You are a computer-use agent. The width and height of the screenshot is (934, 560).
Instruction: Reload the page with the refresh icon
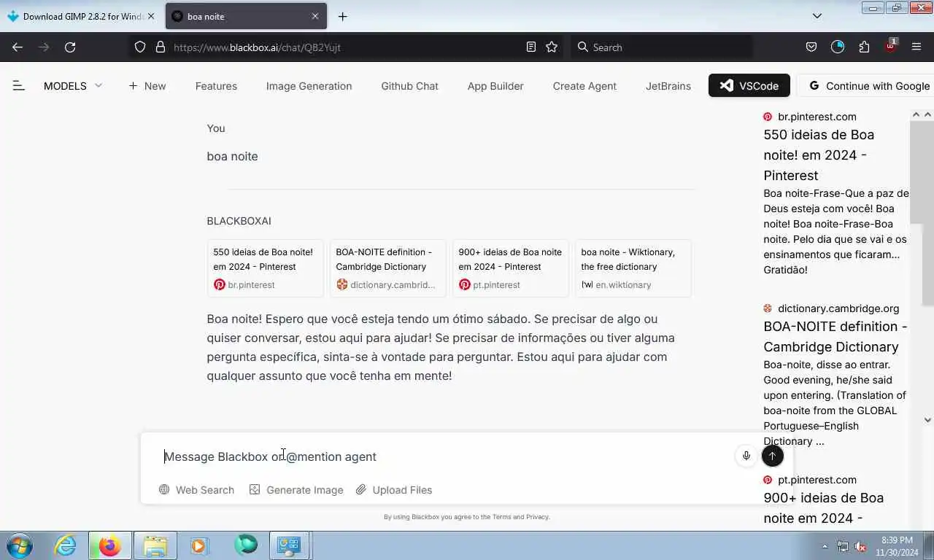click(x=70, y=47)
